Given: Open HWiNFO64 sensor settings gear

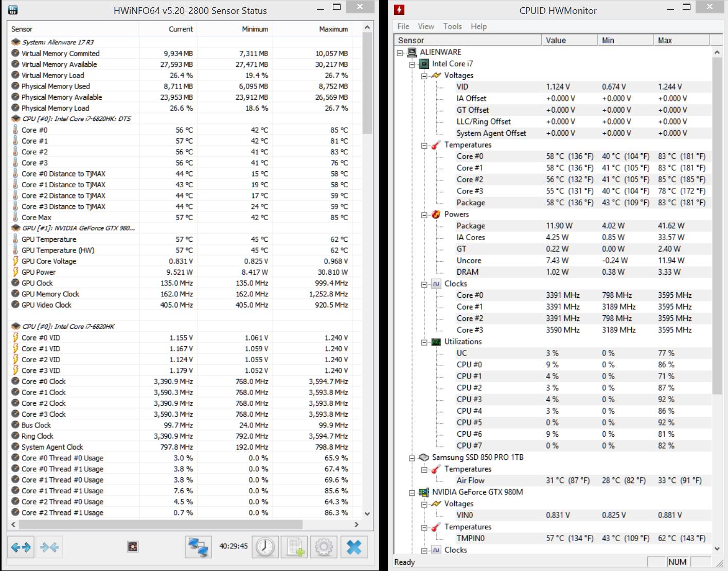Looking at the screenshot, I should pyautogui.click(x=324, y=547).
